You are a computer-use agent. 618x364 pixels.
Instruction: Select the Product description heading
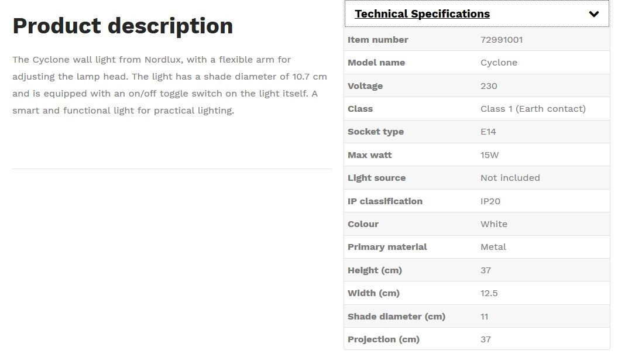[x=122, y=26]
